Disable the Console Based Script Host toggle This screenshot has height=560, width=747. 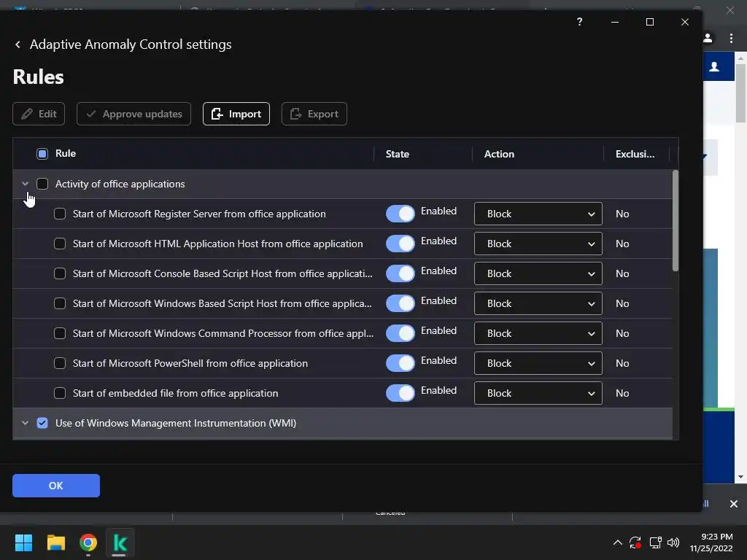[400, 273]
